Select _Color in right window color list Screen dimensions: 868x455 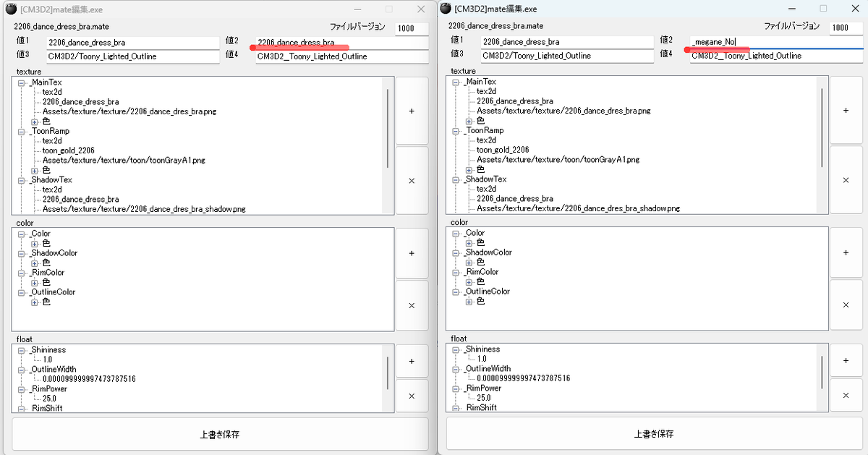[x=474, y=233]
